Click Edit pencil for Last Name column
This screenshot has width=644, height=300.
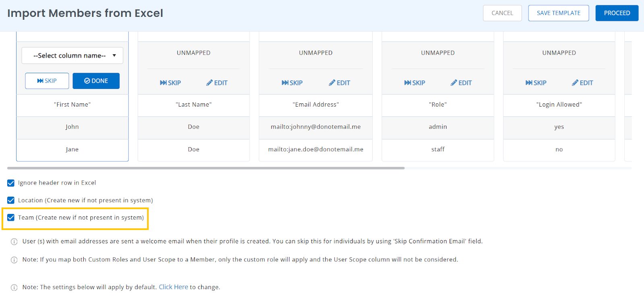pyautogui.click(x=210, y=83)
